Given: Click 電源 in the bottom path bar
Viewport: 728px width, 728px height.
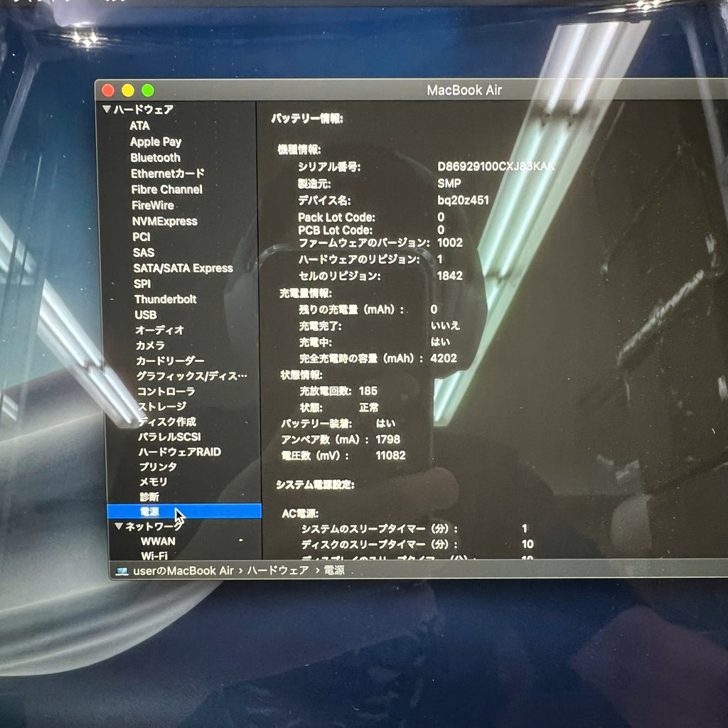Looking at the screenshot, I should 334,570.
